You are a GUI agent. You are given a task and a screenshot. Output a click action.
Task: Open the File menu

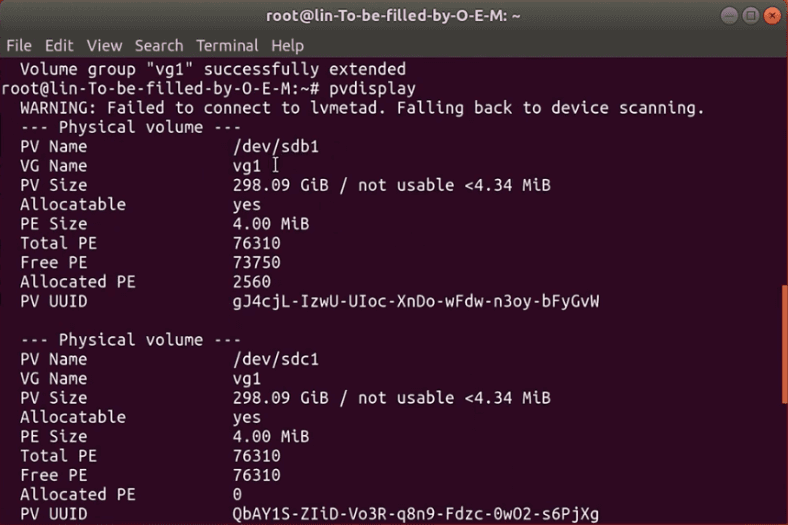pyautogui.click(x=19, y=46)
